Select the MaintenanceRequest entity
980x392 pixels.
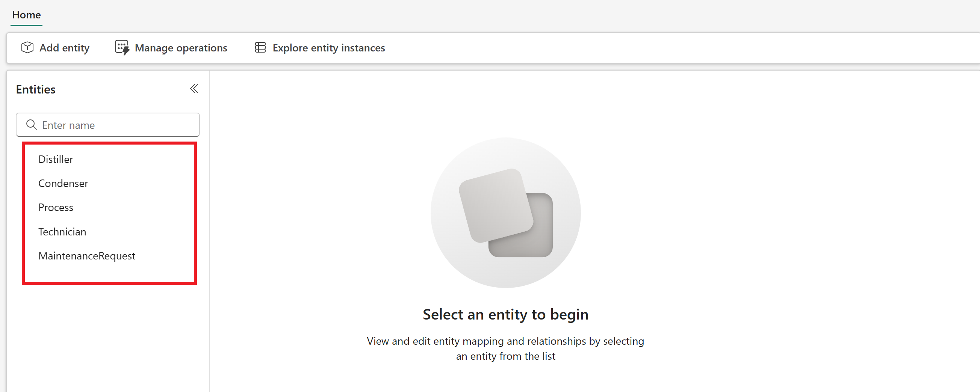coord(87,256)
